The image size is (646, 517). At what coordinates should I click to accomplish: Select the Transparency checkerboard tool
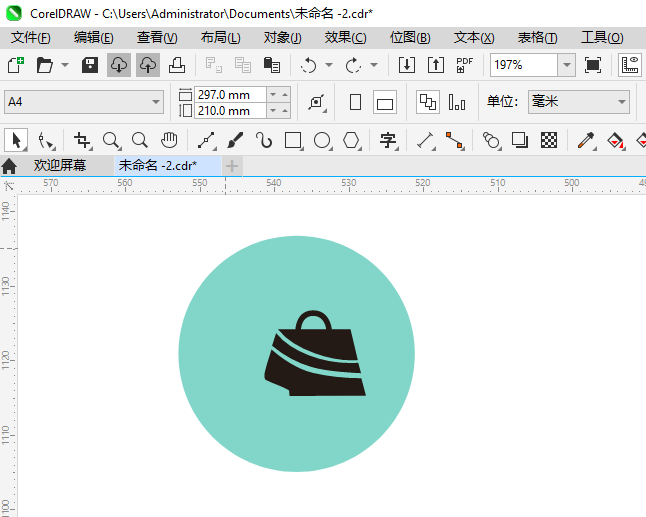[x=549, y=140]
